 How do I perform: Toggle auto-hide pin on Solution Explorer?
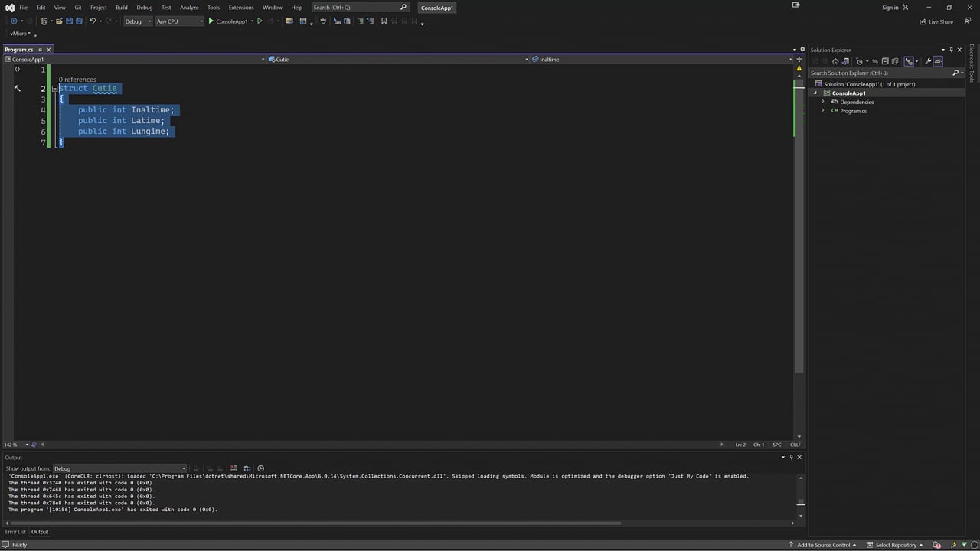coord(951,50)
